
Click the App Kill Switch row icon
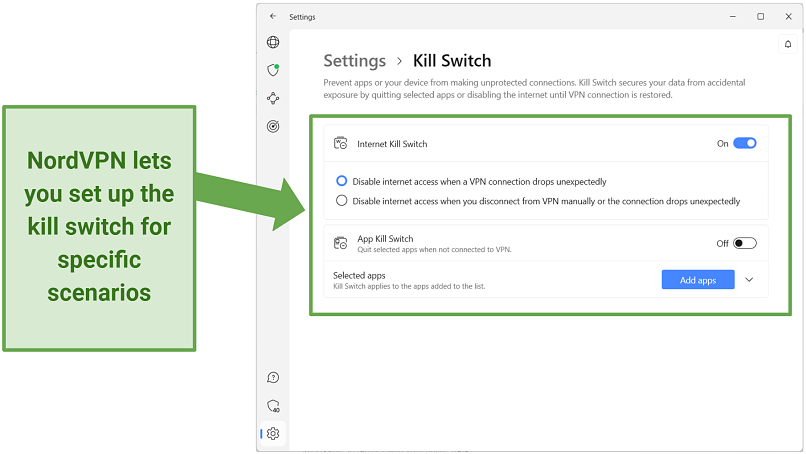click(x=340, y=243)
